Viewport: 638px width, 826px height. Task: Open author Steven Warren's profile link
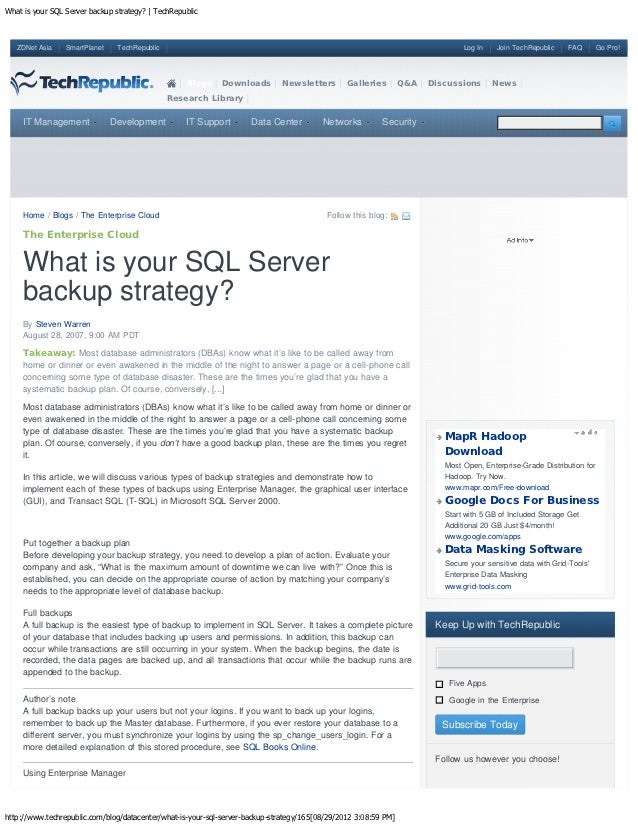click(x=63, y=324)
